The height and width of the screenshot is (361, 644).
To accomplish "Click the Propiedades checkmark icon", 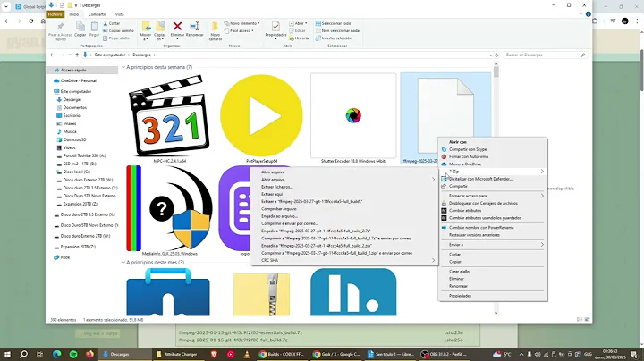I will coord(275,27).
